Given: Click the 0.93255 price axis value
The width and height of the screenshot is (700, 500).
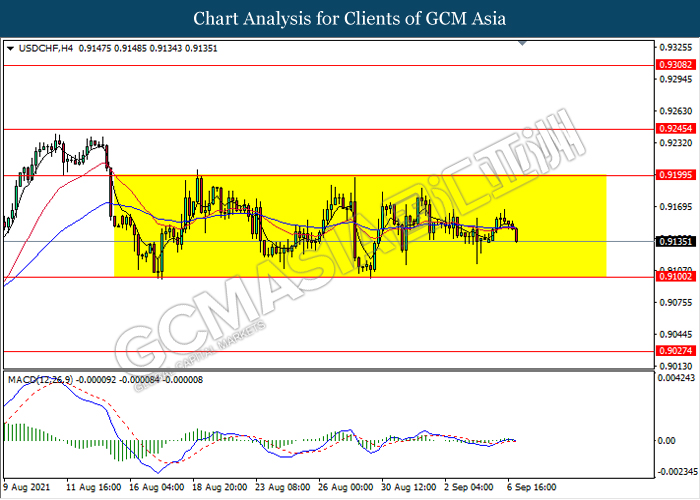Looking at the screenshot, I should click(x=676, y=47).
